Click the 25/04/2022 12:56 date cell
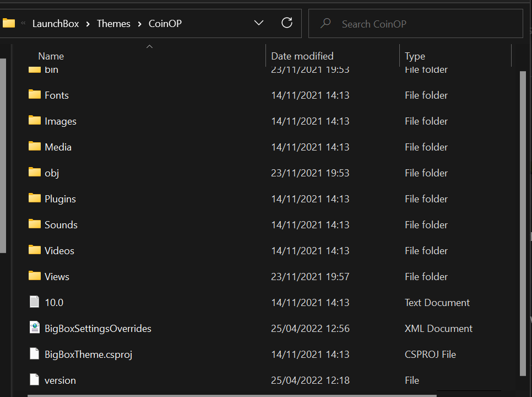The image size is (532, 397). 310,329
